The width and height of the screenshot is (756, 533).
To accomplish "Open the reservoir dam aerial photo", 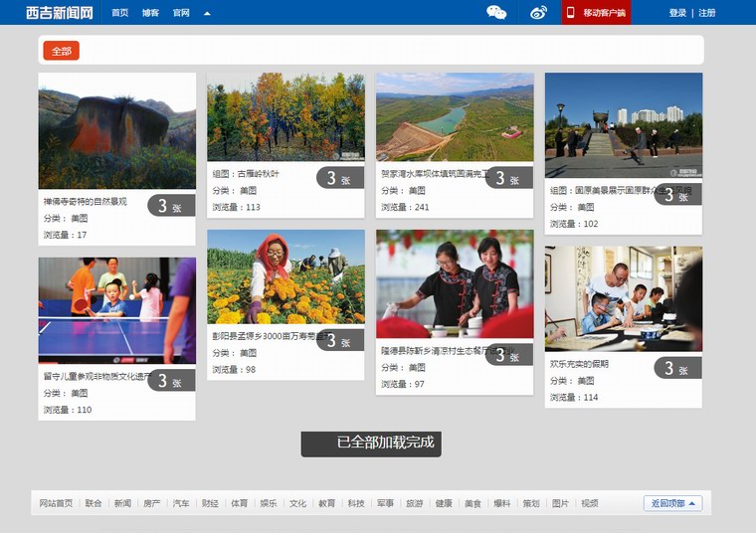I will point(455,117).
